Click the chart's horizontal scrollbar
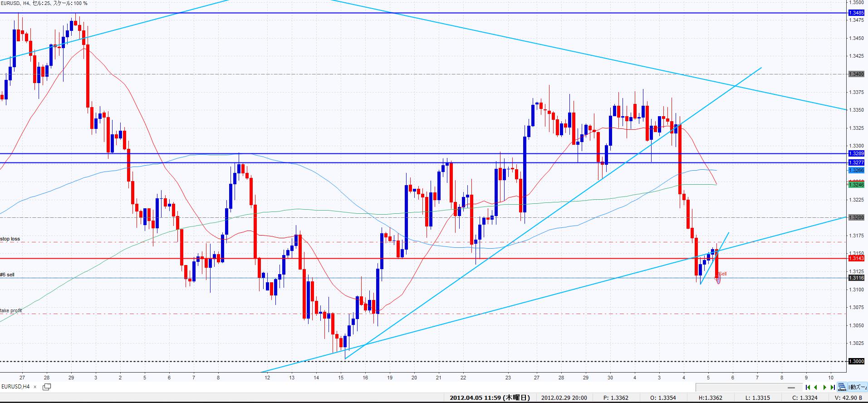Screen dimensions: 868x403 [x=749, y=387]
